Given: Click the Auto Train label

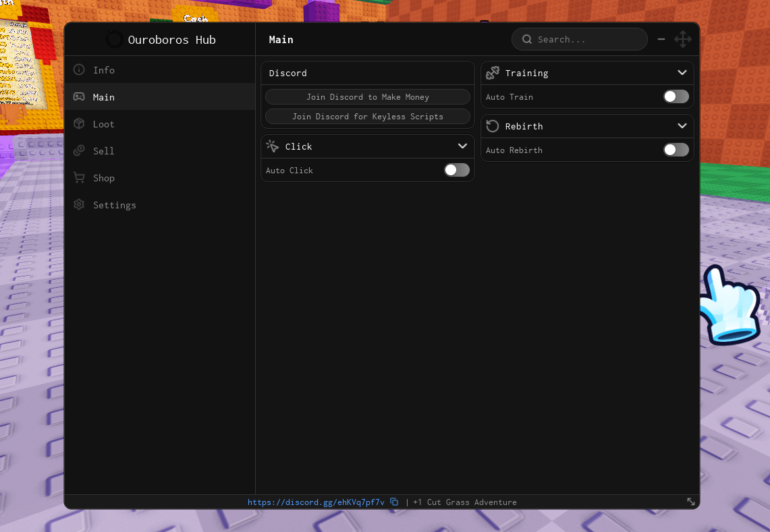Looking at the screenshot, I should click(x=510, y=97).
